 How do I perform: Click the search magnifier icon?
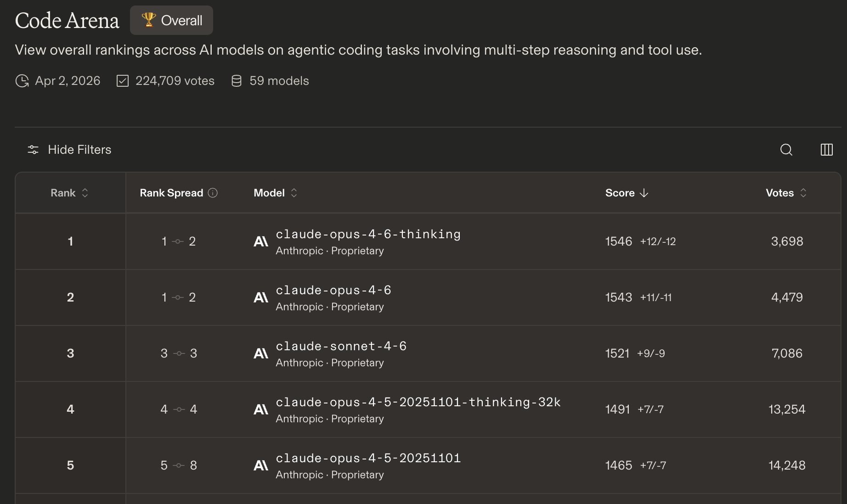[x=786, y=150]
